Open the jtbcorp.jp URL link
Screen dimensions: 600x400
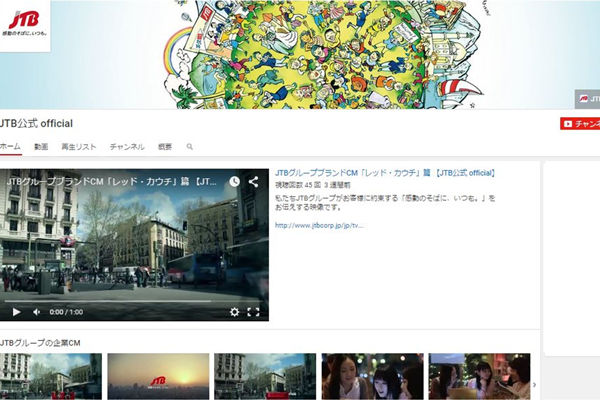tap(319, 225)
